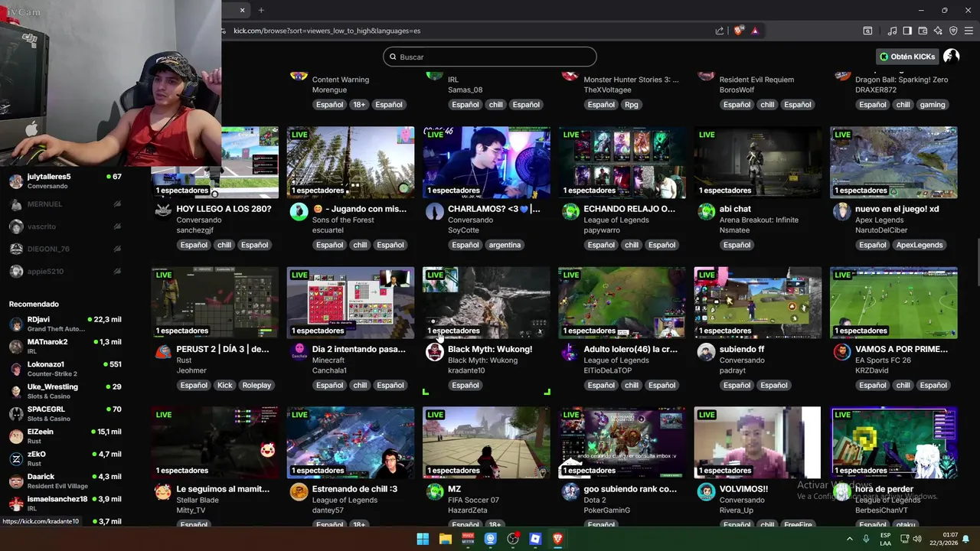Open the notification bell in the taskbar
Image resolution: width=980 pixels, height=551 pixels.
tap(965, 539)
